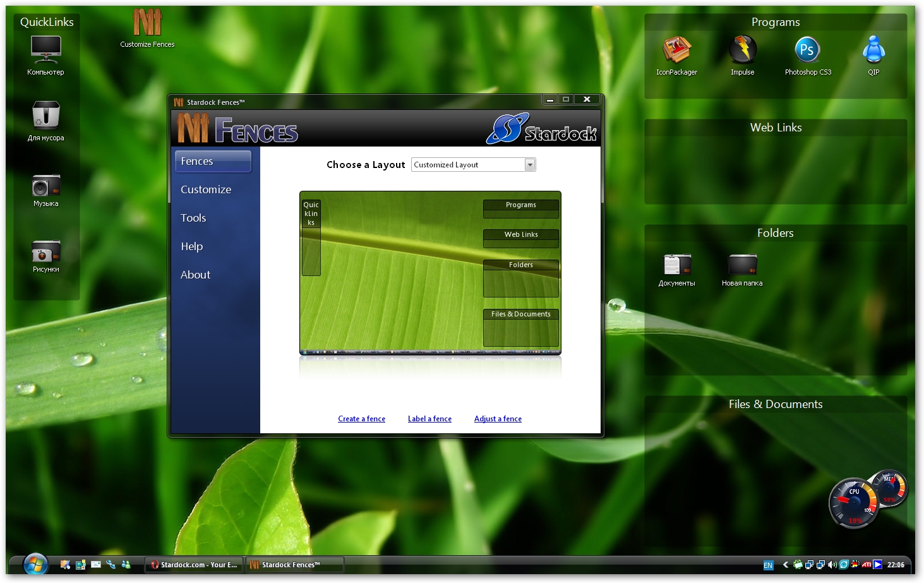Open the Музыка folder icon
This screenshot has width=924, height=583.
click(46, 190)
